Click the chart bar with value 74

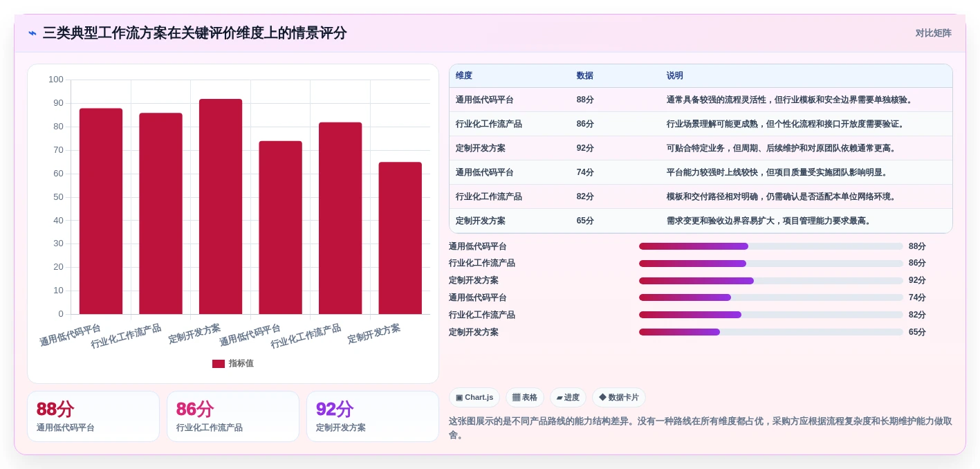[280, 228]
